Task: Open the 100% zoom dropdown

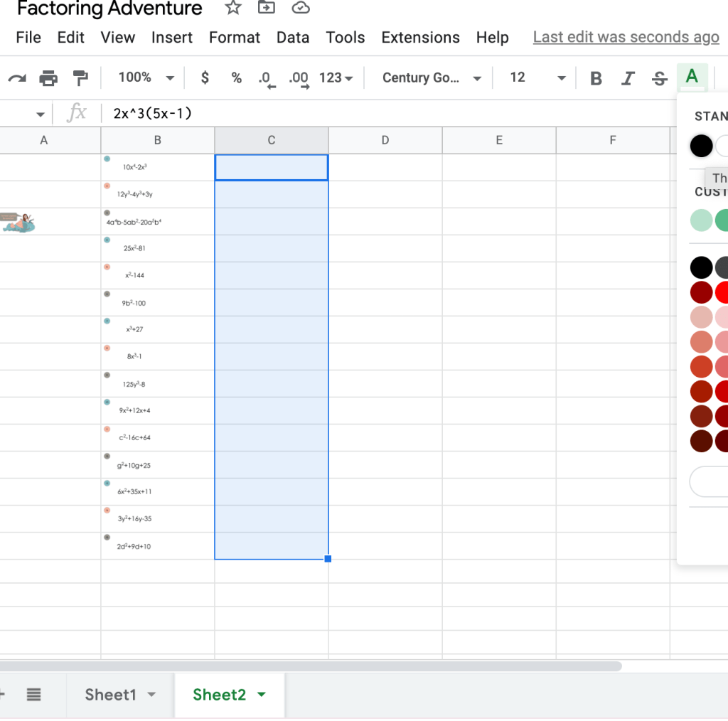Action: [x=146, y=78]
